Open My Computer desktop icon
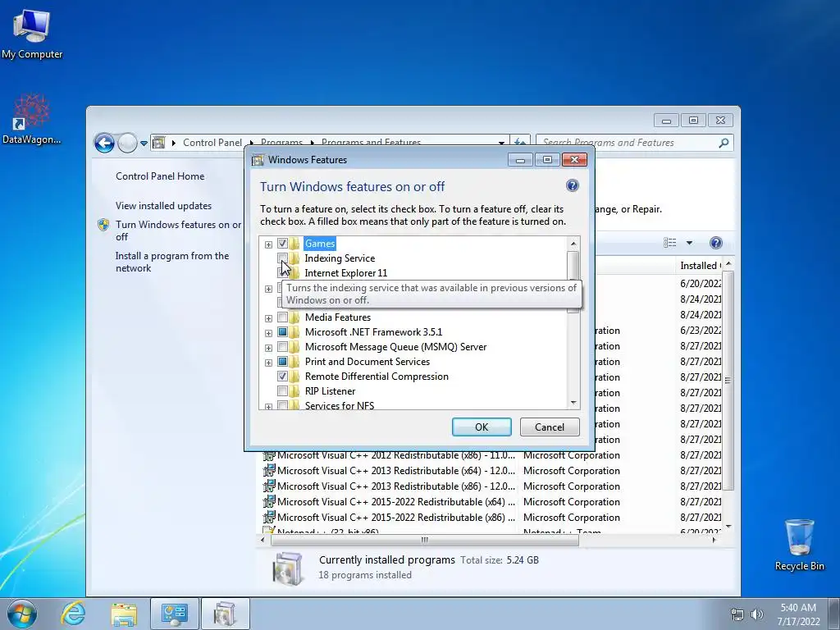The image size is (840, 630). [32, 33]
